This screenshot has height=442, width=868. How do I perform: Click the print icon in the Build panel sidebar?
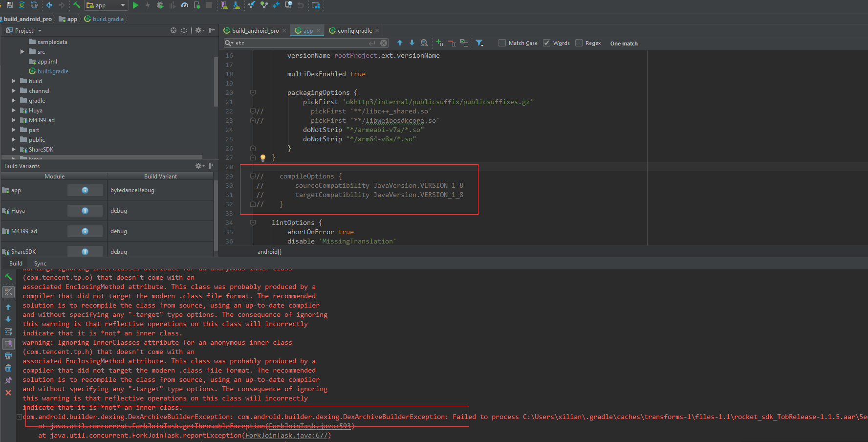point(8,356)
